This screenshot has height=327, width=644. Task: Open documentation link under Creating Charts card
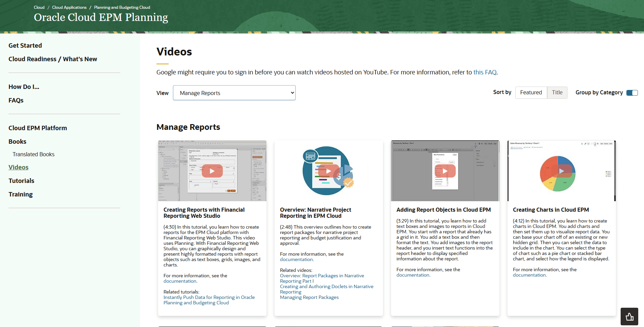(x=529, y=275)
